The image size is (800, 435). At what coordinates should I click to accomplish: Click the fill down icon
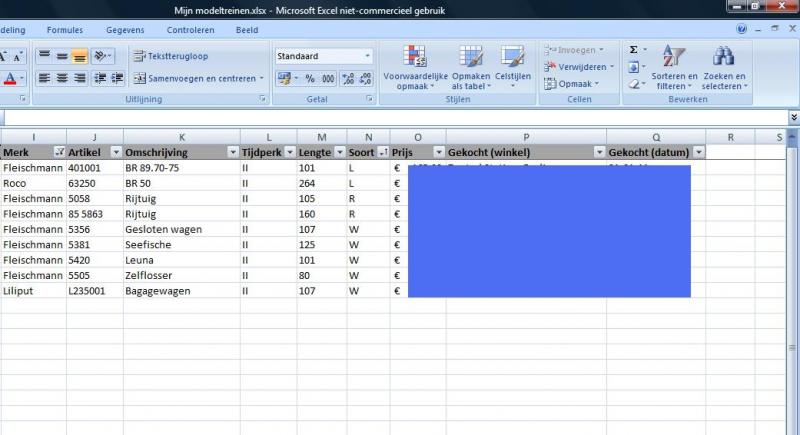[x=633, y=67]
